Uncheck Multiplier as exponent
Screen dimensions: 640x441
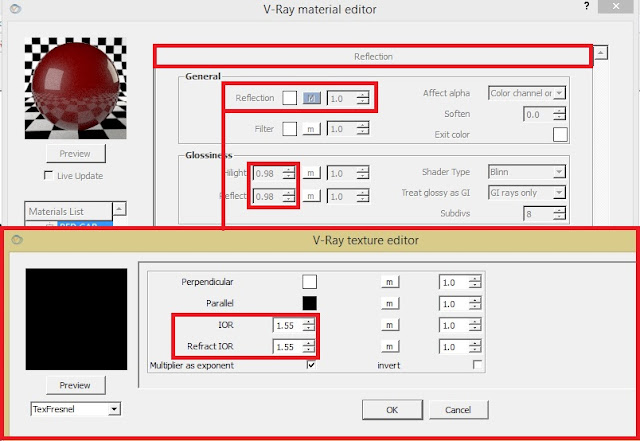[311, 365]
